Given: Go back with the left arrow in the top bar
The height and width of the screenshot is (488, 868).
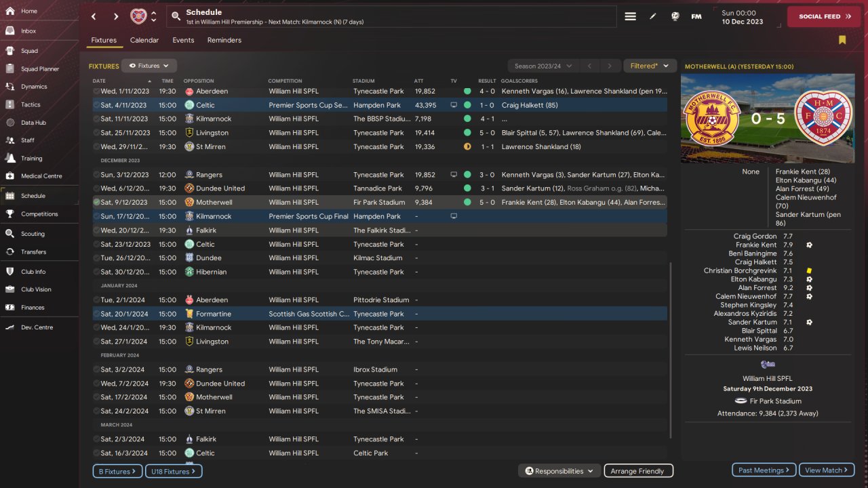Looking at the screenshot, I should [x=94, y=16].
